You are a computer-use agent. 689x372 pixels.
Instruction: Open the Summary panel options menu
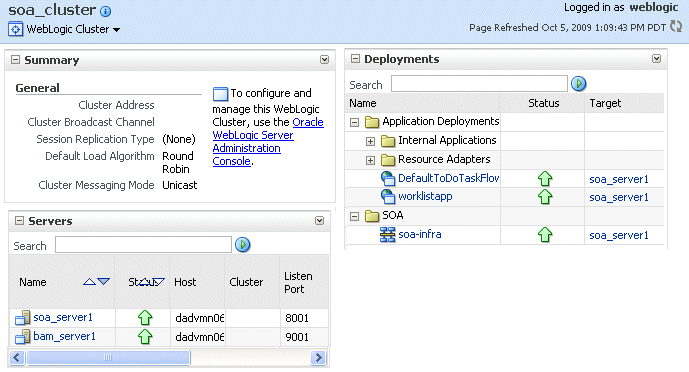click(324, 59)
